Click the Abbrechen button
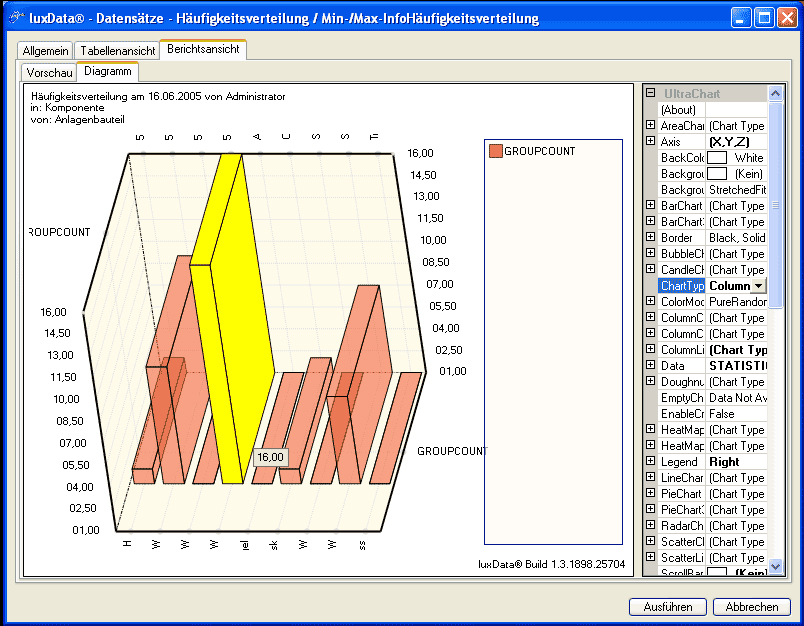Viewport: 804px width, 626px height. (751, 607)
